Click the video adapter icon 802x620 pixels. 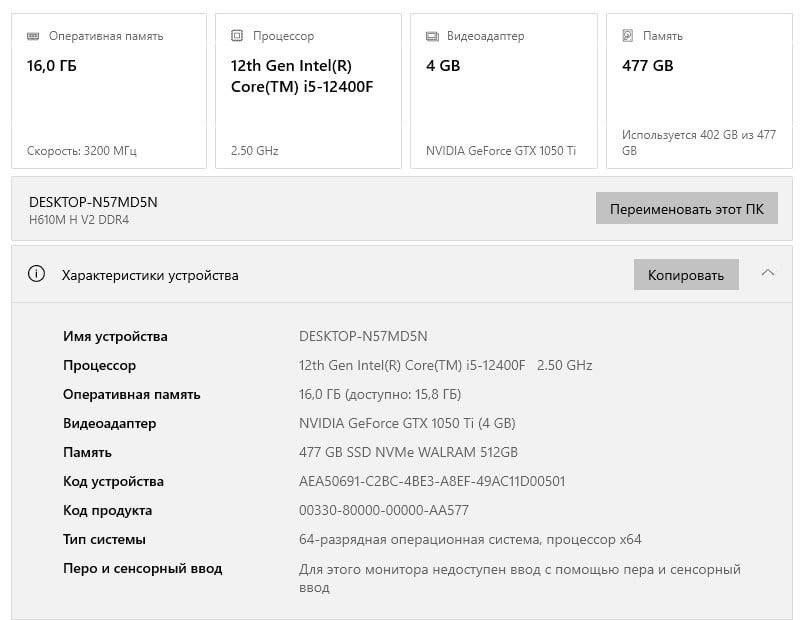pyautogui.click(x=432, y=36)
